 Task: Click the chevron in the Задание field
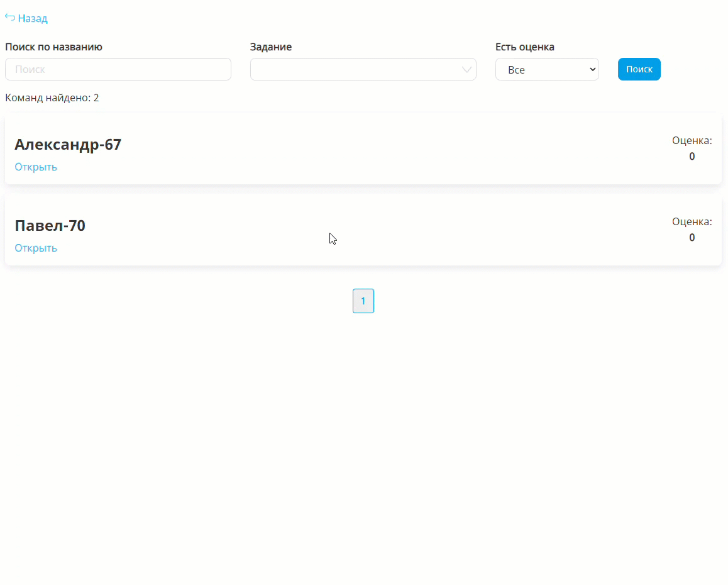467,70
